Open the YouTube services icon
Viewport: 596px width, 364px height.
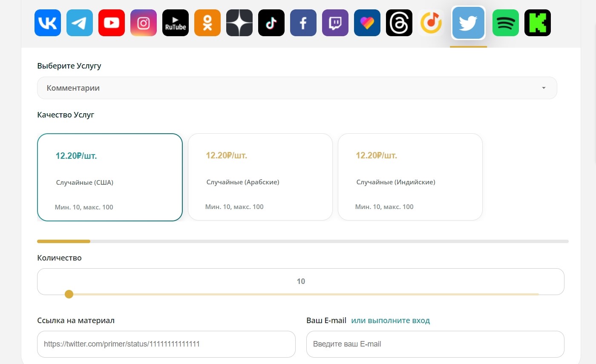point(112,23)
